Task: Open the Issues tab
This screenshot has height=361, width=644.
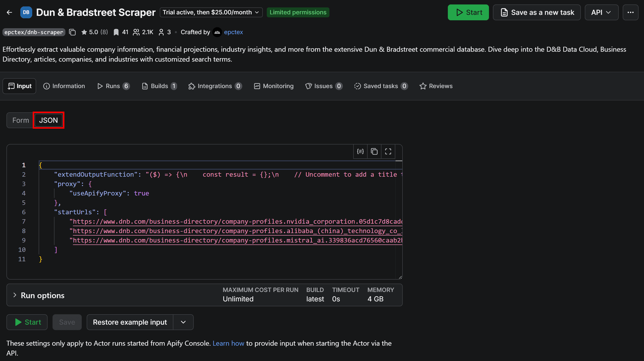Action: coord(324,86)
